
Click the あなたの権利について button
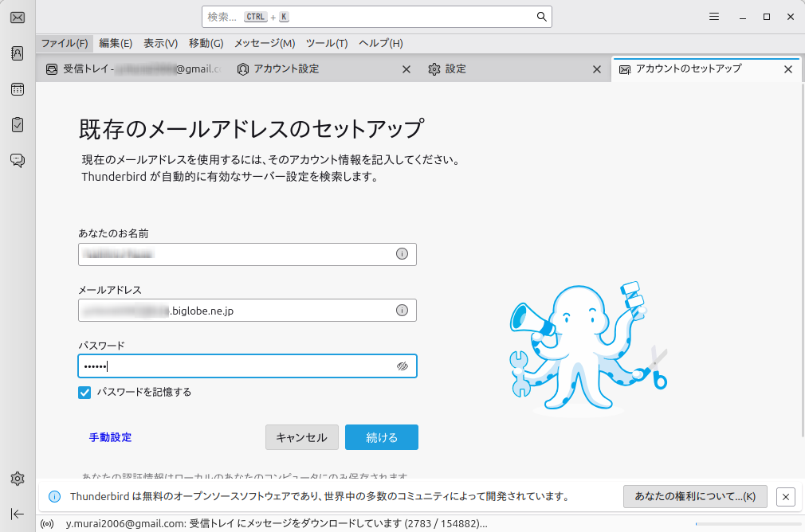[x=694, y=496]
